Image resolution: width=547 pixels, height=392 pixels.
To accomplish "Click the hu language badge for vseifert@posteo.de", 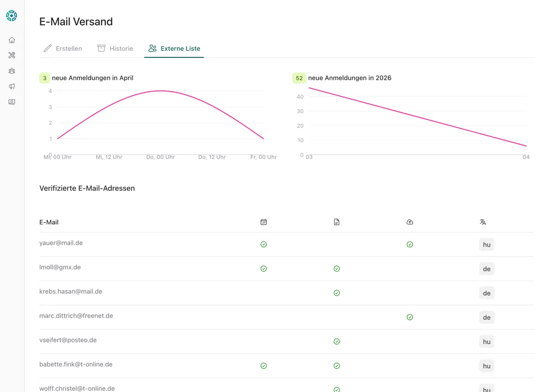I will click(x=486, y=342).
